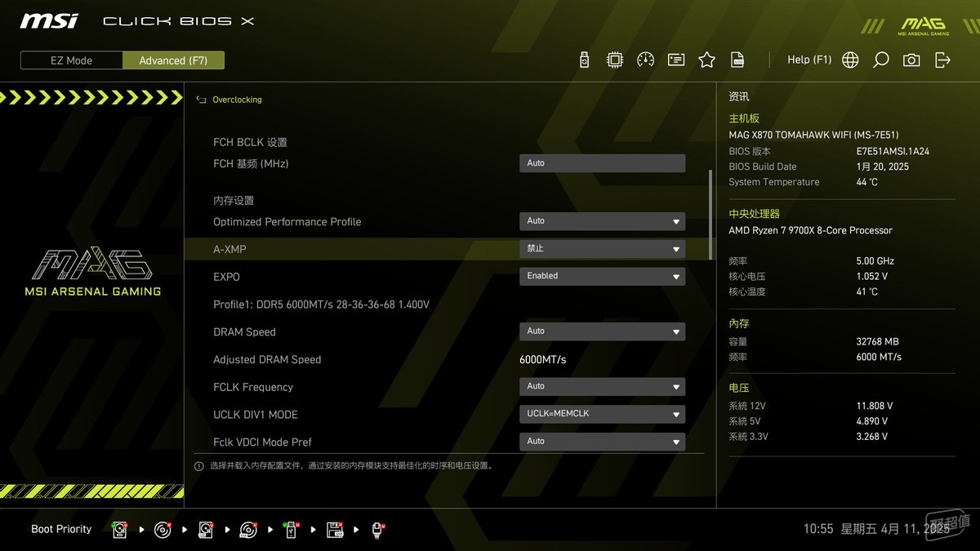980x551 pixels.
Task: Switch to EZ Mode tab
Action: [72, 60]
